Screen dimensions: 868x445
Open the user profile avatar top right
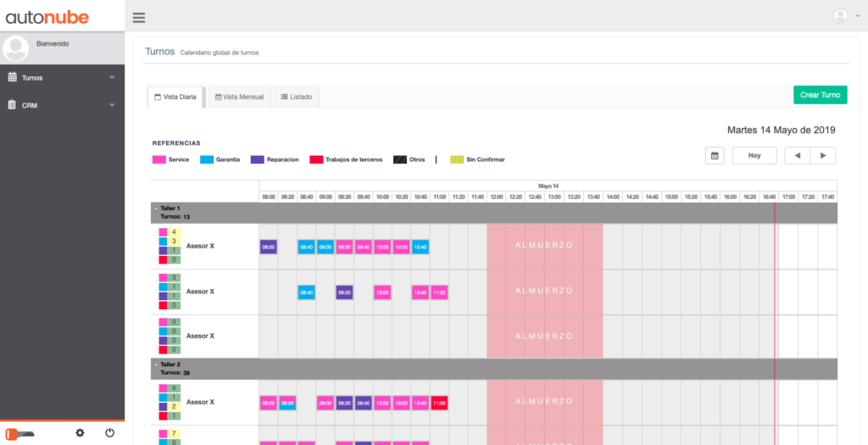(840, 16)
